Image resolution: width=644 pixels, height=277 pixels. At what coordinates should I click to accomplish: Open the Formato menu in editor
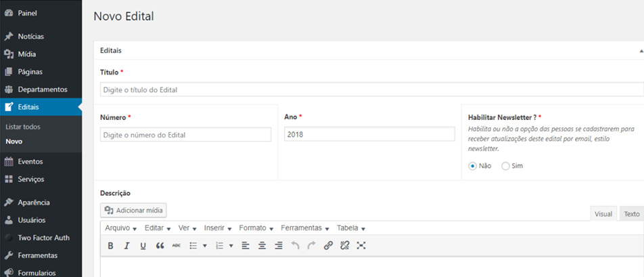256,228
